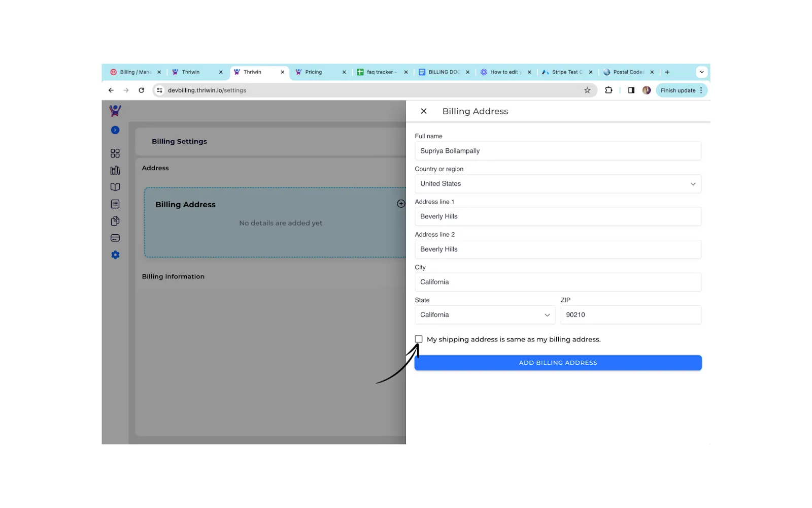Viewport: 812px width, 508px height.
Task: Open the open-book icon in the sidebar
Action: 115,187
